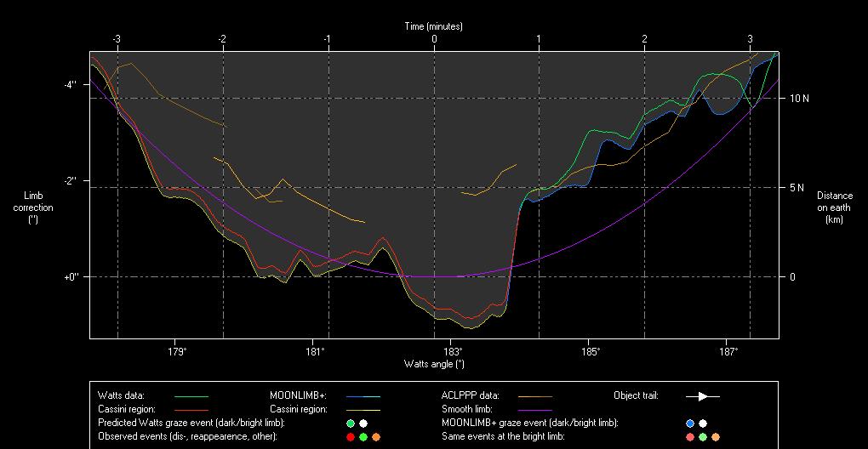The image size is (868, 449).
Task: Click the white MOONLIMB+ bright limb dot
Action: click(x=703, y=423)
